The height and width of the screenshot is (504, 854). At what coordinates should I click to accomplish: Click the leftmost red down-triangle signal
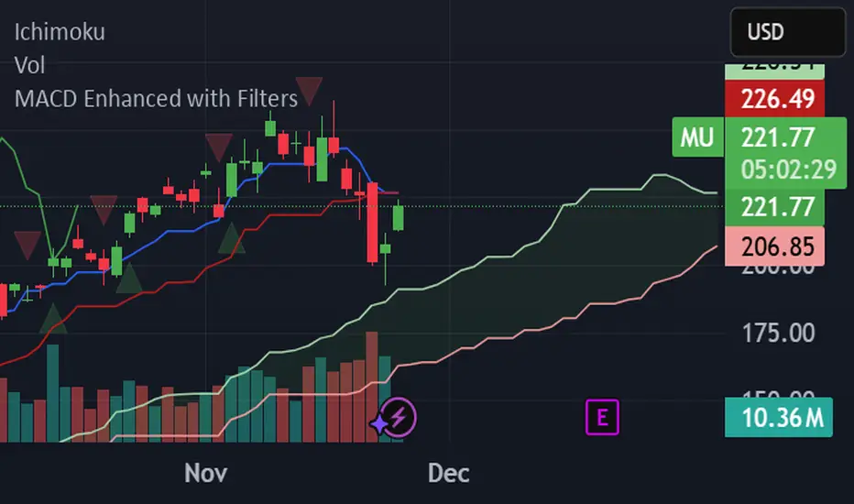(27, 244)
